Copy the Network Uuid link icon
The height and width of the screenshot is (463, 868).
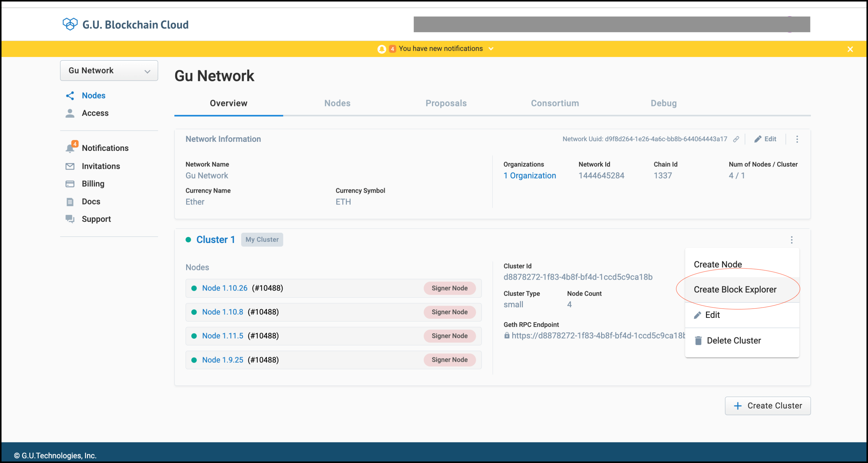pos(736,139)
